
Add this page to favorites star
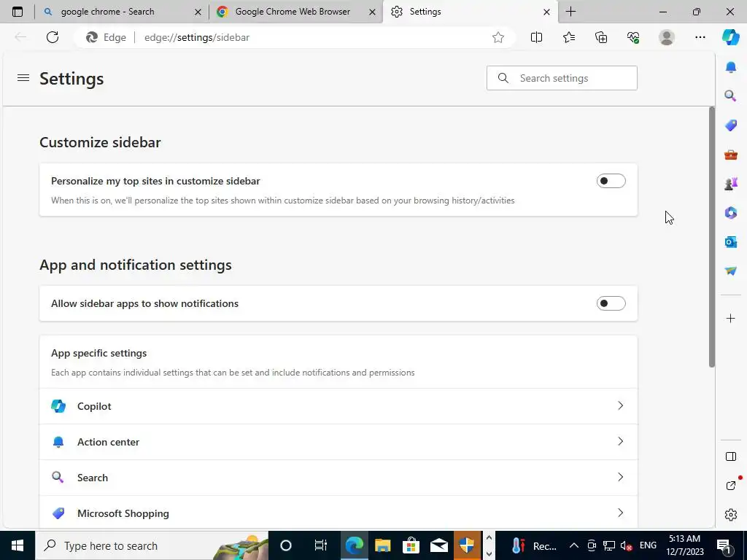click(498, 37)
